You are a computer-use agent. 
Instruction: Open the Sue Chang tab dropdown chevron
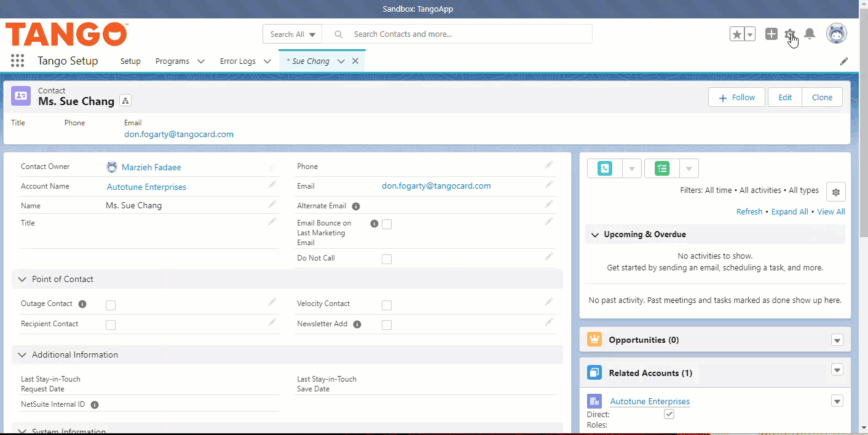click(341, 61)
